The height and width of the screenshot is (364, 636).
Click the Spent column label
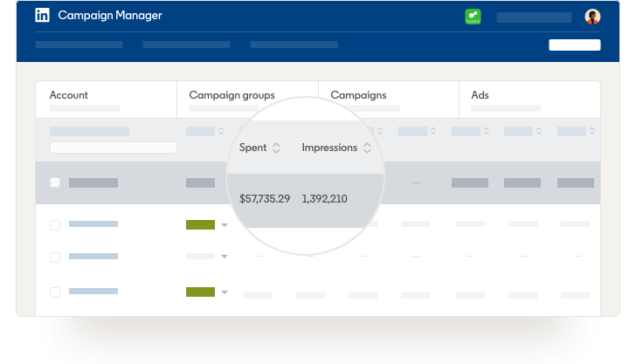(252, 148)
